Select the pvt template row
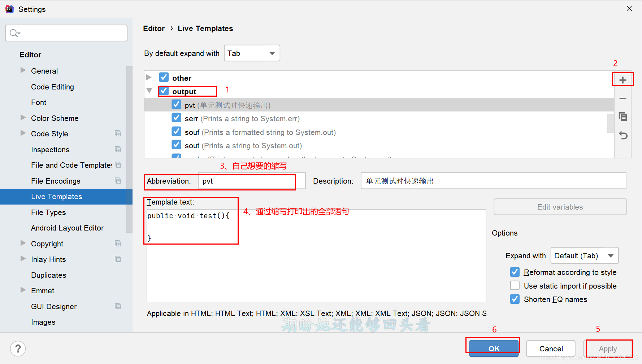Image resolution: width=642 pixels, height=364 pixels. [379, 105]
